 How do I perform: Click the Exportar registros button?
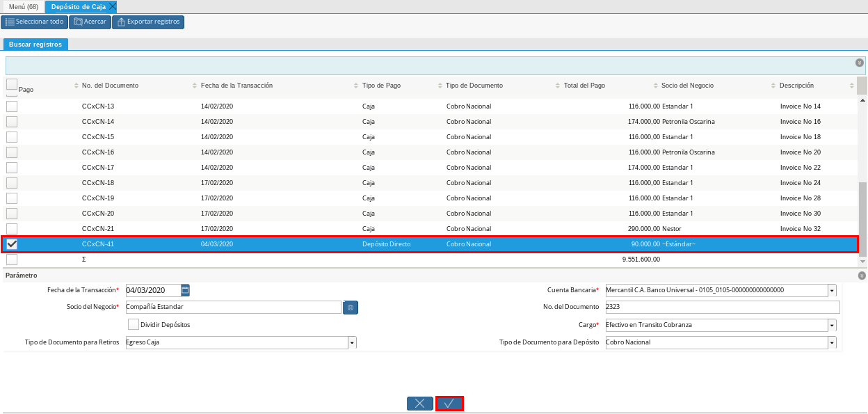148,22
